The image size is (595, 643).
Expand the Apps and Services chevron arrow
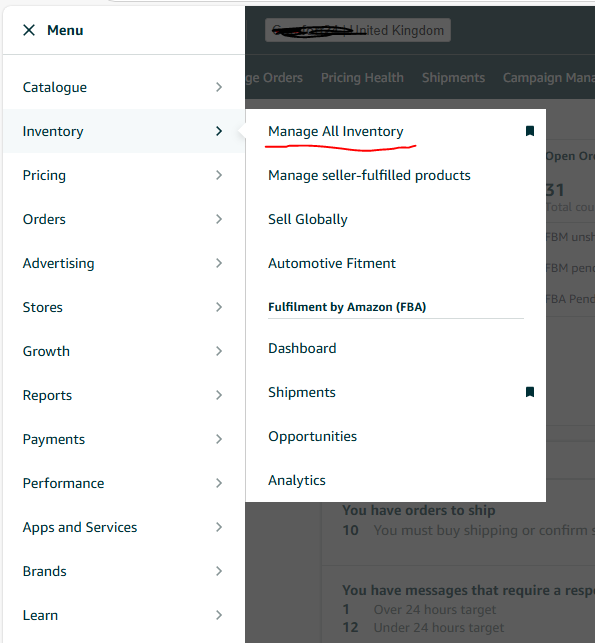[219, 527]
